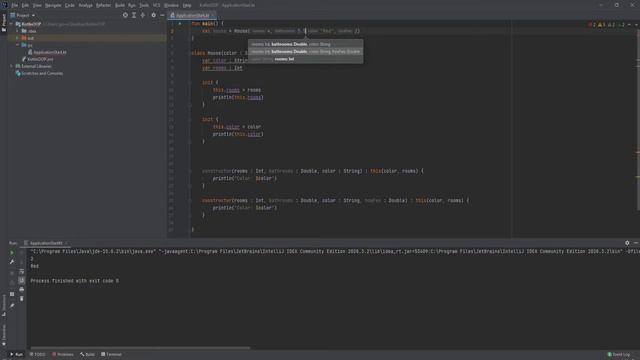The image size is (640, 360).
Task: Open Run panel gear settings
Action: (x=627, y=243)
